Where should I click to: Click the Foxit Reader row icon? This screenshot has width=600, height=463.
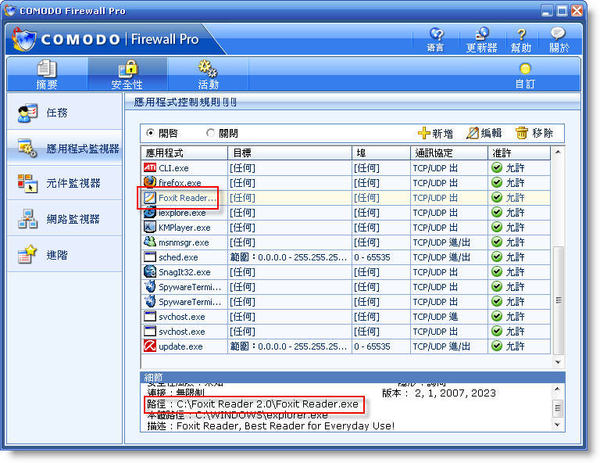point(150,197)
